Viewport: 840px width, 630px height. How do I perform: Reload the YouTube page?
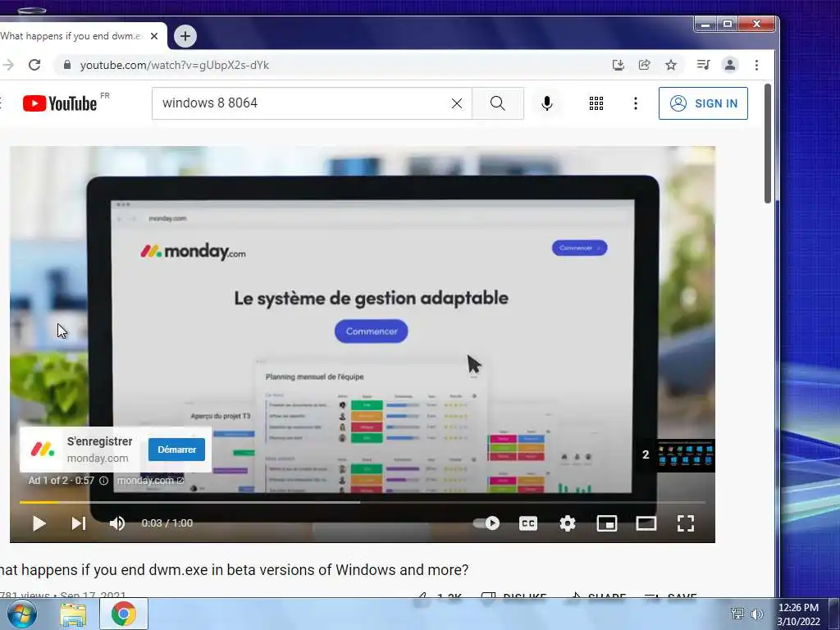coord(34,65)
